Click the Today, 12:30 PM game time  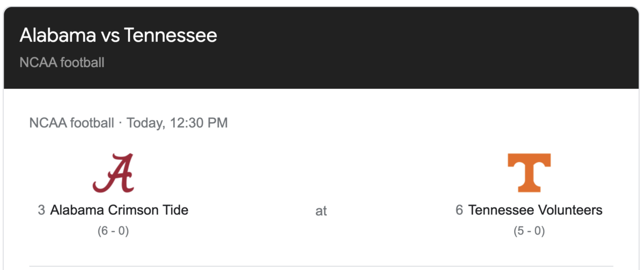click(x=177, y=123)
